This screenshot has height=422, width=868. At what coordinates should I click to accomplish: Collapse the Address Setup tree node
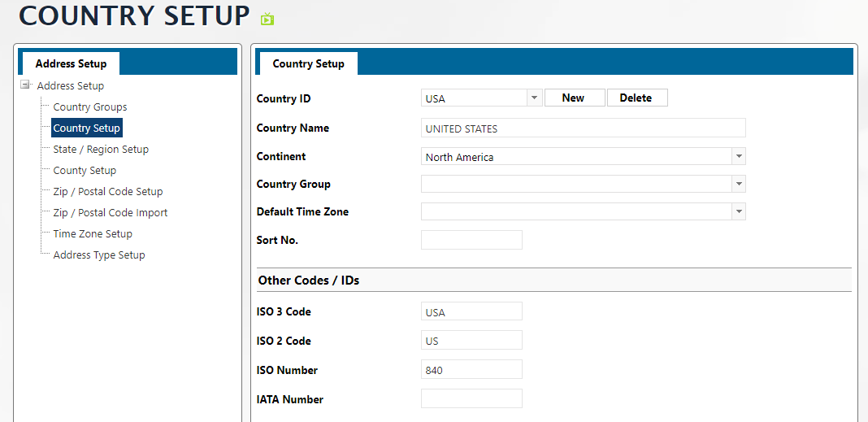26,85
